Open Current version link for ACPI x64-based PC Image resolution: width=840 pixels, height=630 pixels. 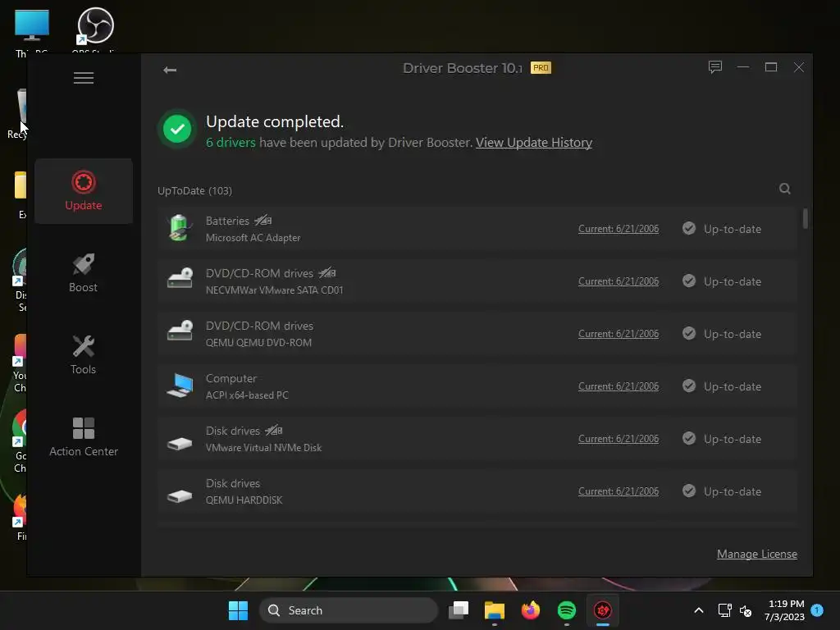pos(619,386)
